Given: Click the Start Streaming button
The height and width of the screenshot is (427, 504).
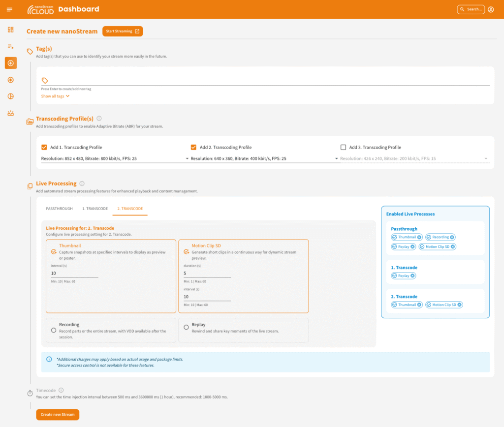Looking at the screenshot, I should (x=123, y=31).
